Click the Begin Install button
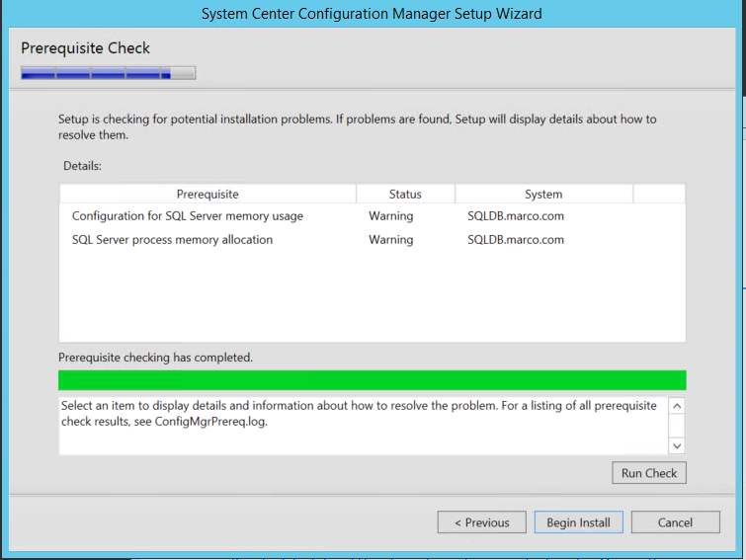Screen dimensions: 746x560 pyautogui.click(x=579, y=521)
